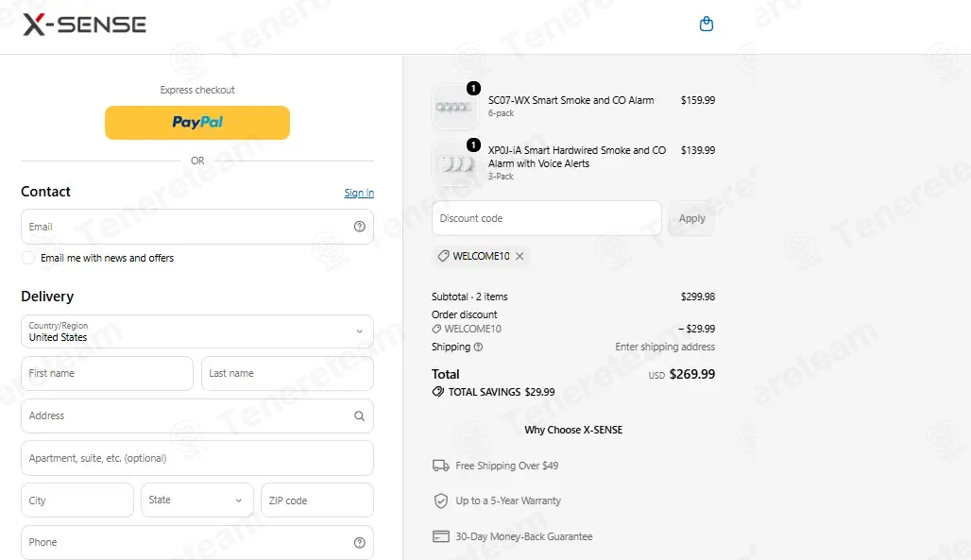The width and height of the screenshot is (971, 560).
Task: Click TOTAL SAVINGS $29.99 text
Action: click(502, 392)
